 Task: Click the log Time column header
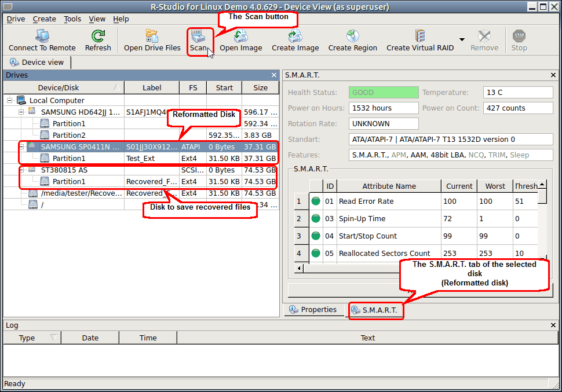148,338
